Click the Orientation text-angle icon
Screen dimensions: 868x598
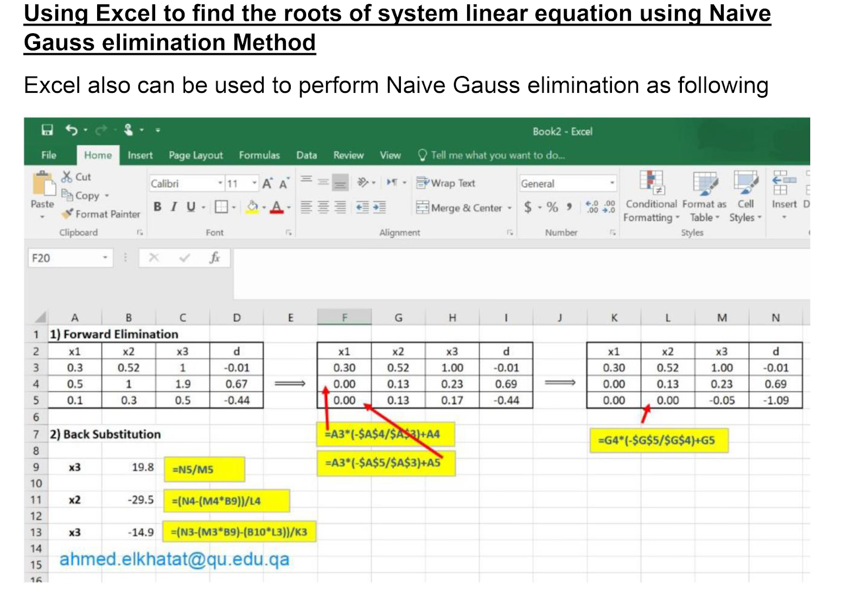click(363, 182)
